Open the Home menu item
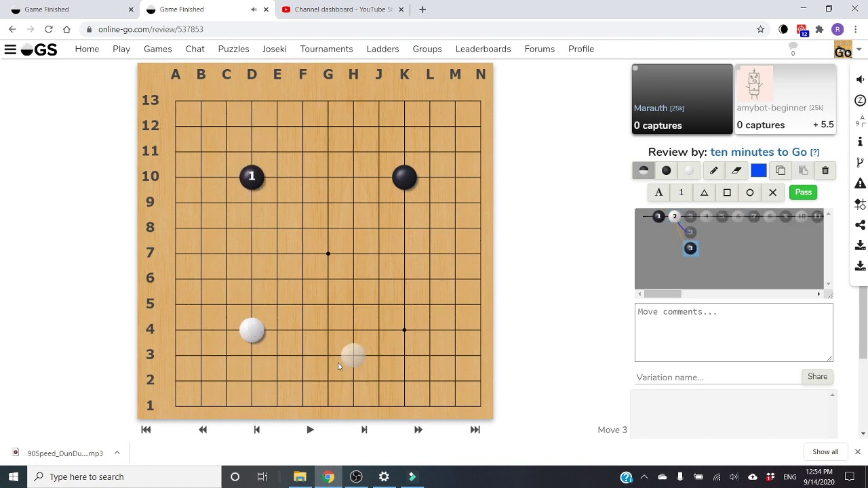Viewport: 868px width, 488px height. [x=87, y=49]
